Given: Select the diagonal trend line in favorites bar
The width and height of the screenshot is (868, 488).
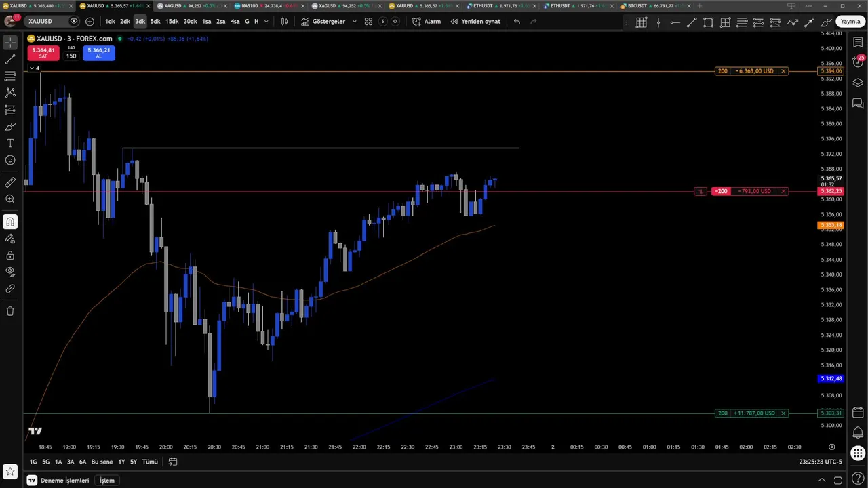Looking at the screenshot, I should tap(692, 22).
